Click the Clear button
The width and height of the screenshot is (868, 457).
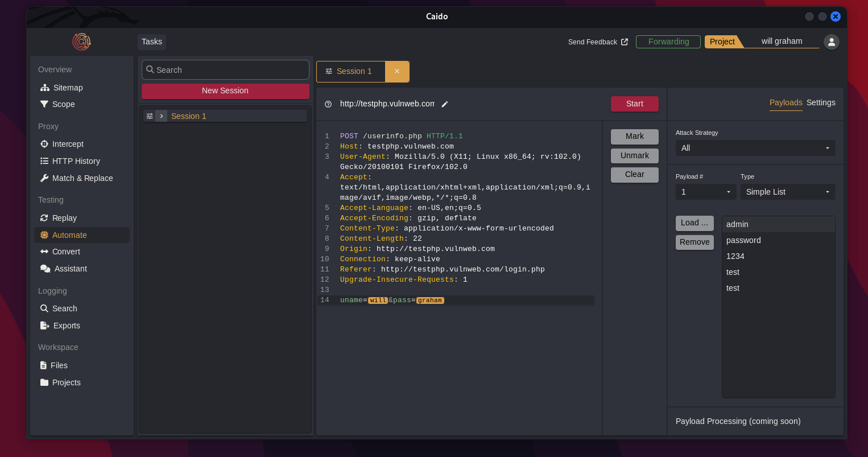point(635,175)
